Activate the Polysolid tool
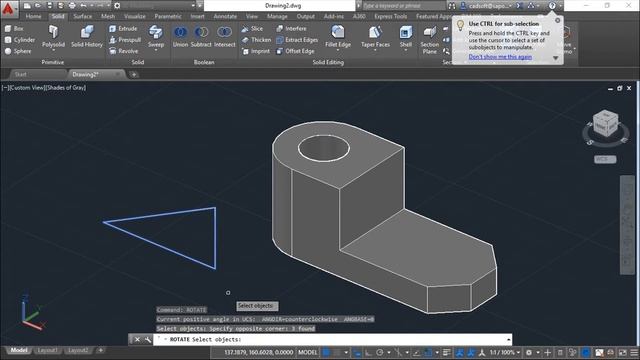640x360 pixels. 53,36
